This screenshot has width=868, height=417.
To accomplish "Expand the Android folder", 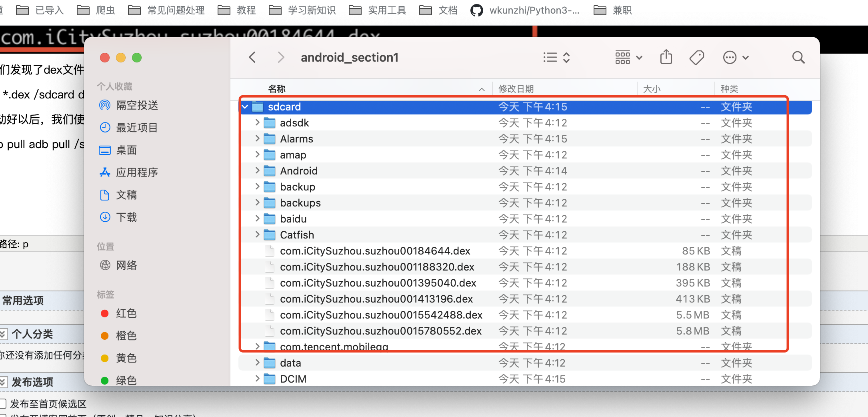I will pos(257,170).
